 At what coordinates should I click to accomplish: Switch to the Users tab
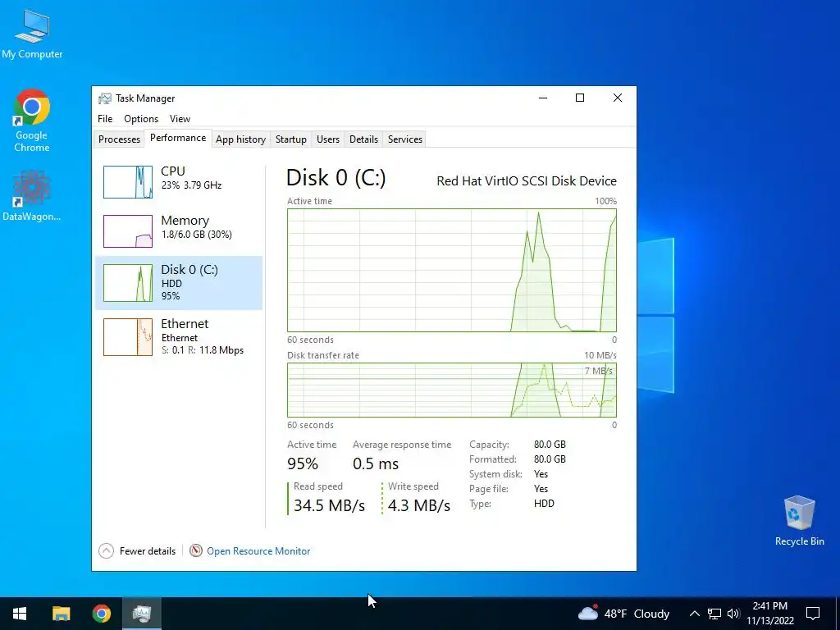coord(328,139)
